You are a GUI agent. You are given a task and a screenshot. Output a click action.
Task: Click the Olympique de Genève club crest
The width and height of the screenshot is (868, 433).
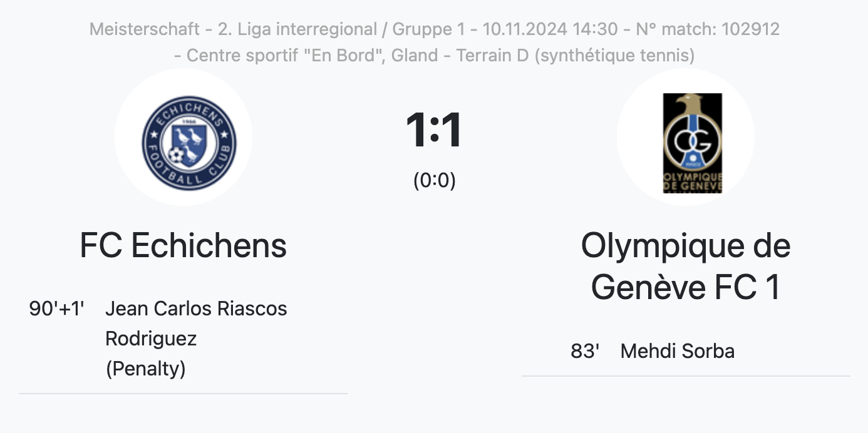692,143
